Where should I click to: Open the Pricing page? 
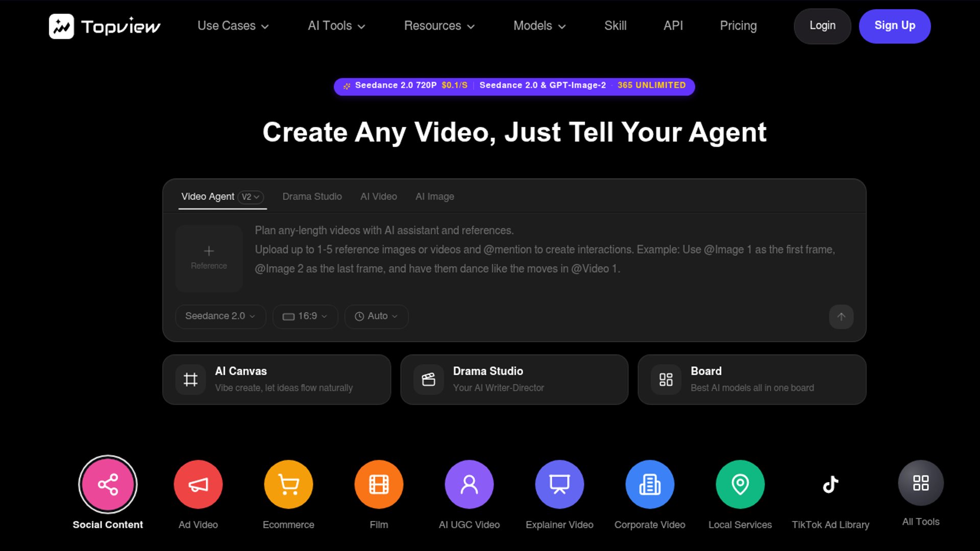738,26
